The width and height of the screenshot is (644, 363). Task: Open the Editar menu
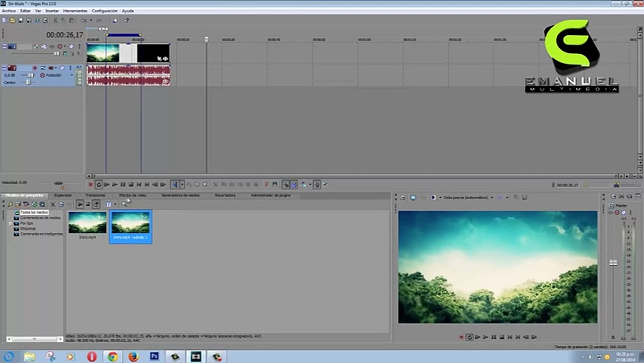coord(25,11)
